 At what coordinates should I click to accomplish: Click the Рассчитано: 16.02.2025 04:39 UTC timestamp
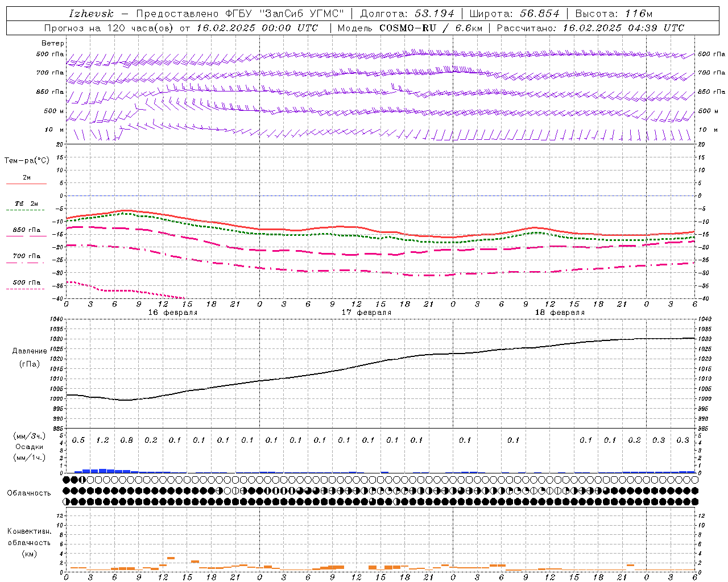590,28
